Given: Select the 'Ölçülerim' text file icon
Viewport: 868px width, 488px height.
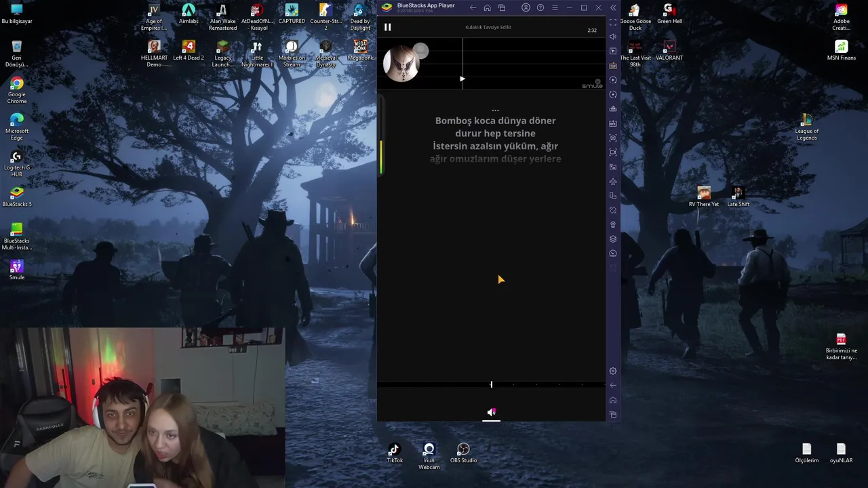Looking at the screenshot, I should (x=807, y=453).
